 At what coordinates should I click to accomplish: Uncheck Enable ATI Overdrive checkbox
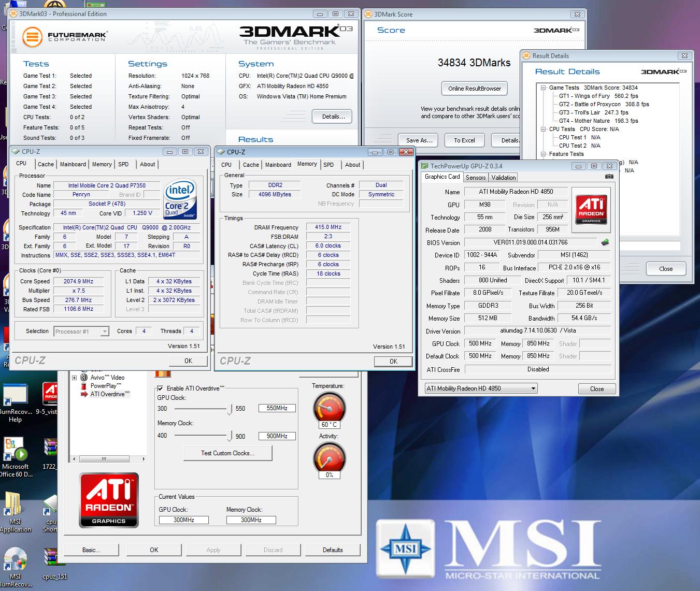tap(160, 388)
